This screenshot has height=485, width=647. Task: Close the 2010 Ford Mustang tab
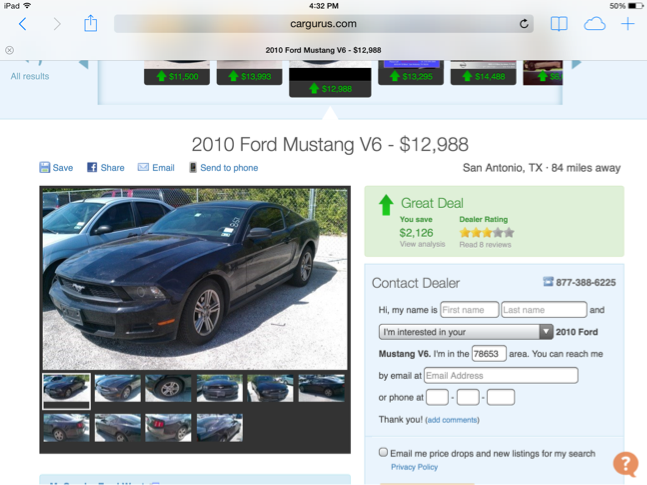(x=10, y=50)
